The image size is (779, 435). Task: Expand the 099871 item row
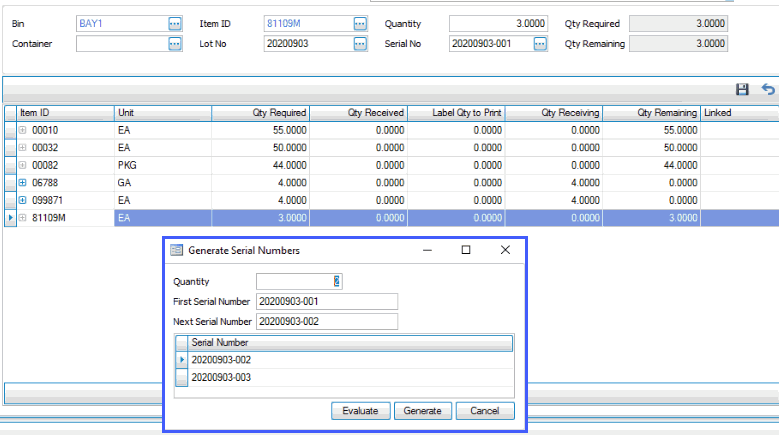point(23,199)
